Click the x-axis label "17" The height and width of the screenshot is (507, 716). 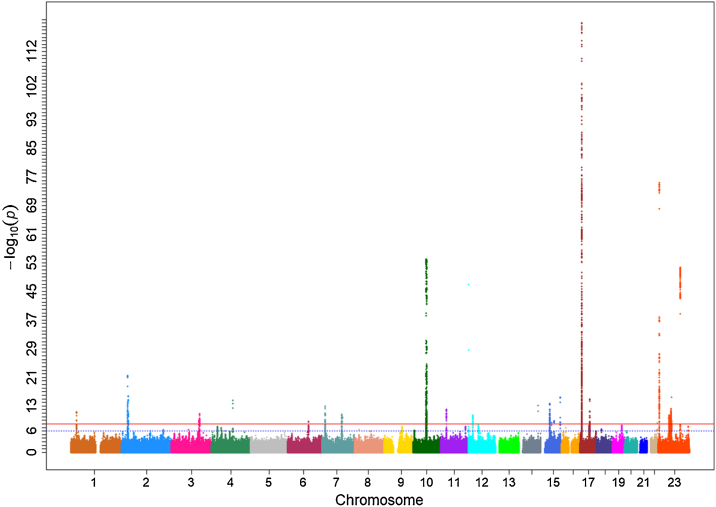(589, 482)
